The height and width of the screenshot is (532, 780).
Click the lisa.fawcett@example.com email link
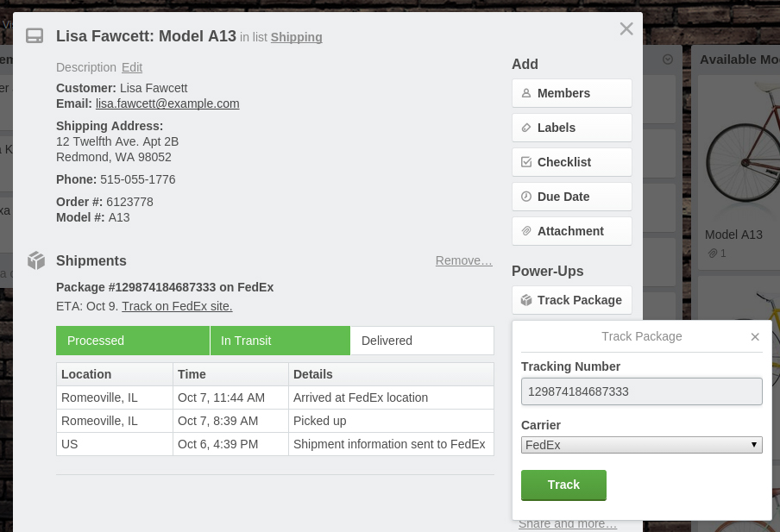[x=167, y=103]
